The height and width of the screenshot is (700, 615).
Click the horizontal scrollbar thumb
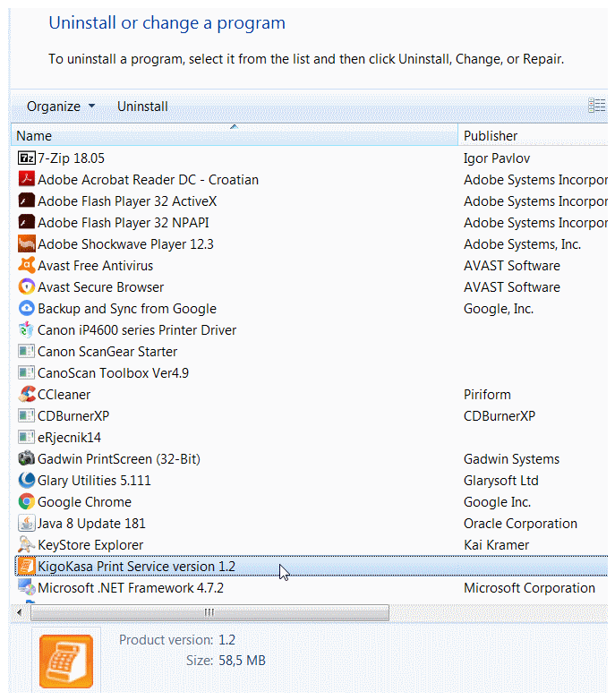pos(209,612)
